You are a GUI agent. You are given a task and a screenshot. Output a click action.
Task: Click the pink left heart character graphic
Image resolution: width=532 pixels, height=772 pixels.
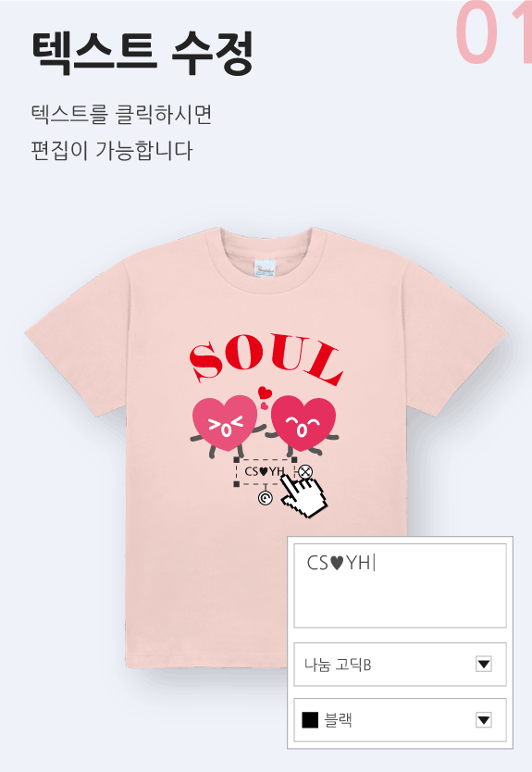click(225, 424)
